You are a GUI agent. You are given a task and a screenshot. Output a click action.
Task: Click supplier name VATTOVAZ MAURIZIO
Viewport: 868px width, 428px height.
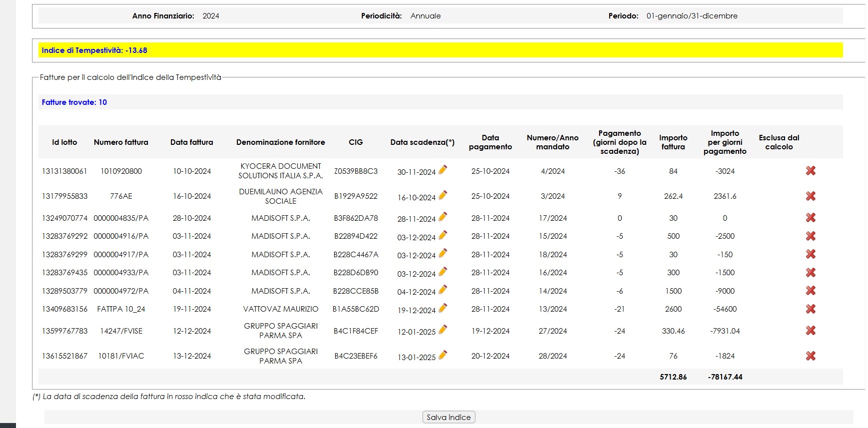[281, 309]
